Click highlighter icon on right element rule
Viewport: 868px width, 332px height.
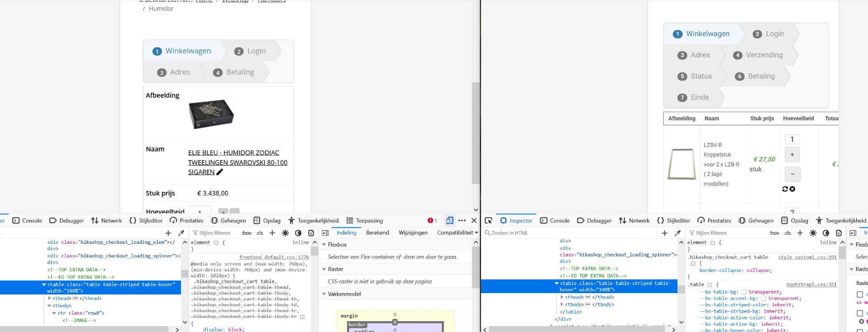coord(712,243)
